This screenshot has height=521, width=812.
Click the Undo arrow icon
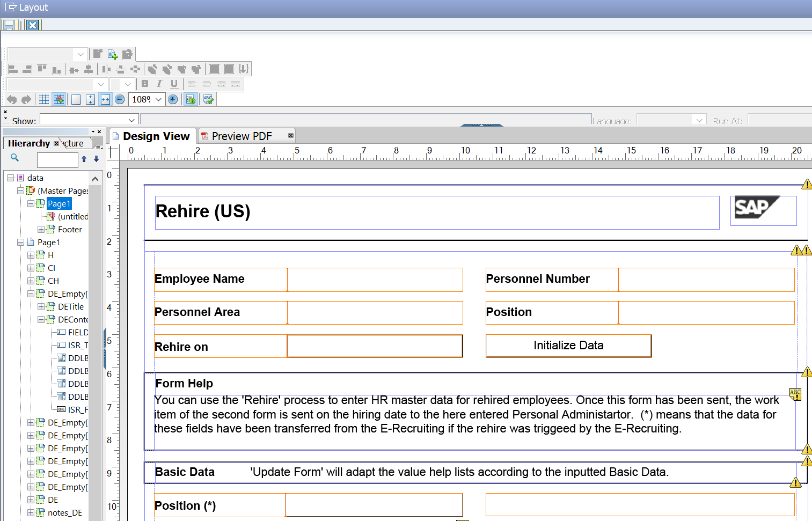click(12, 99)
